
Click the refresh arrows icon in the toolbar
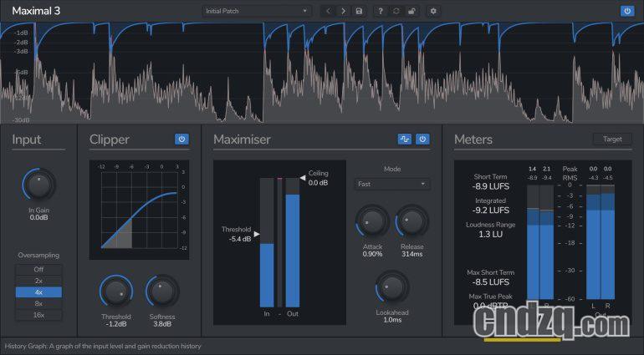(x=396, y=11)
